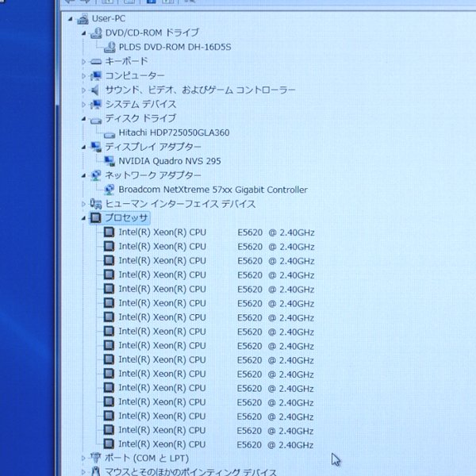Click the プロセッサ chip icon
This screenshot has height=476, width=476.
(96, 217)
